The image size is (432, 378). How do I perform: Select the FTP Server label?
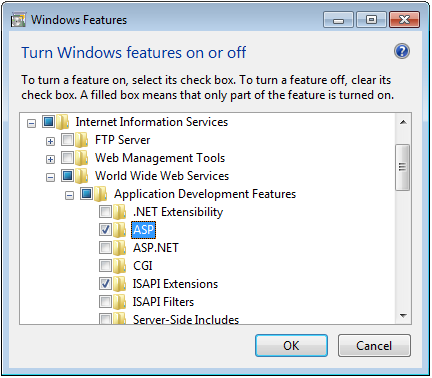click(122, 140)
